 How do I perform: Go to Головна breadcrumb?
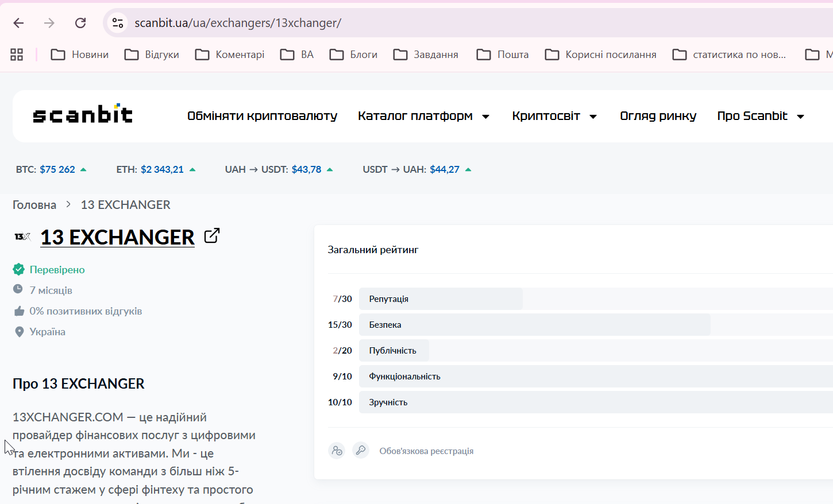(34, 205)
